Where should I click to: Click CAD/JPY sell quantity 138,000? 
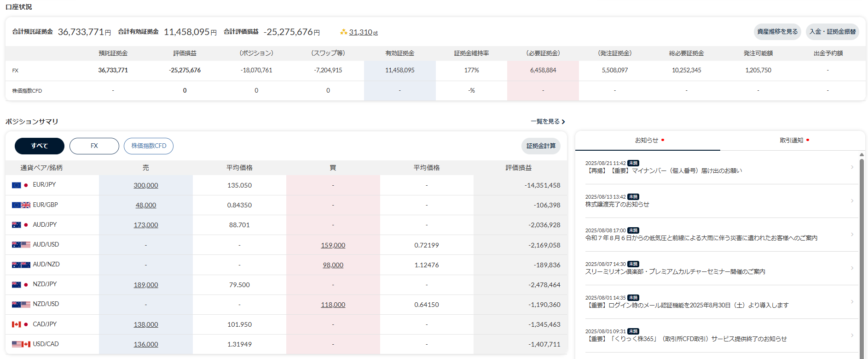tap(146, 324)
